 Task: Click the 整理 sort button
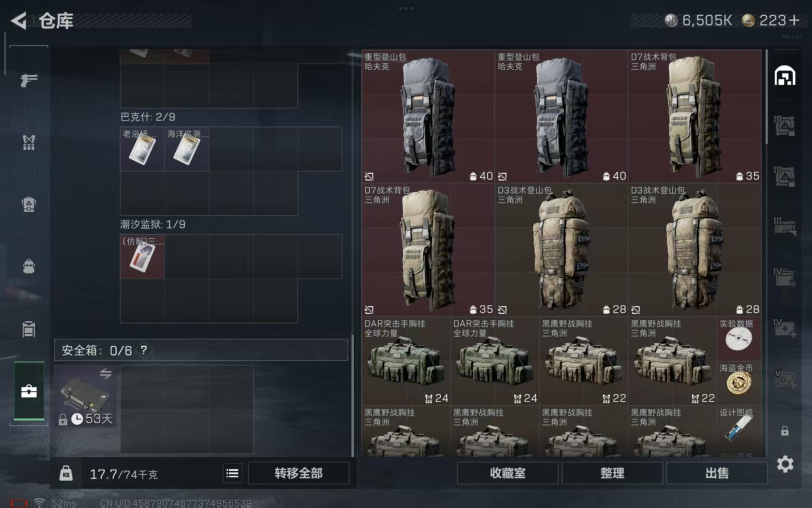click(612, 473)
